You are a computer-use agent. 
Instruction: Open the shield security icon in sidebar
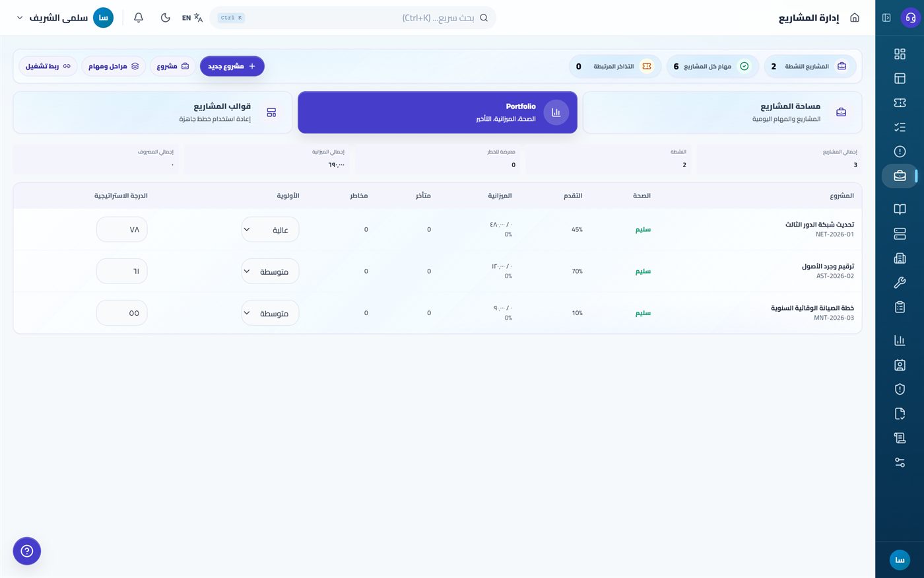click(900, 389)
